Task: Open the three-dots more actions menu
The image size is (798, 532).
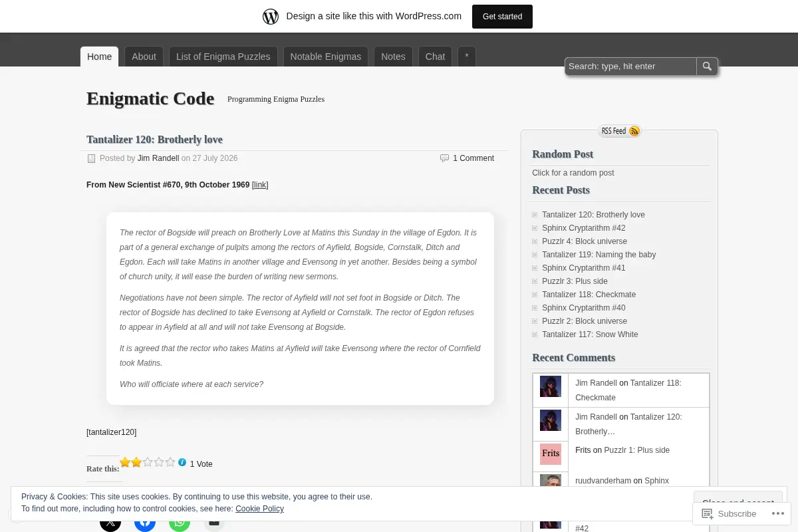Action: pyautogui.click(x=777, y=513)
